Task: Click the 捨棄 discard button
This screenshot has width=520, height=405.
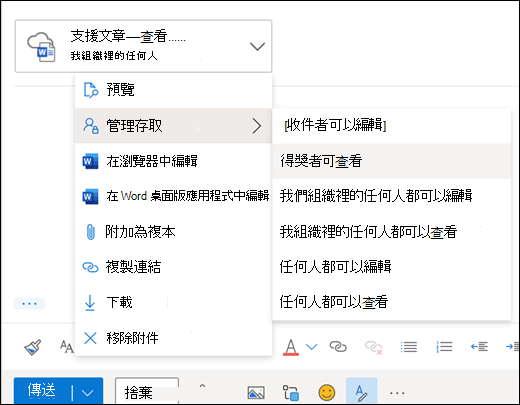Action: (x=147, y=391)
